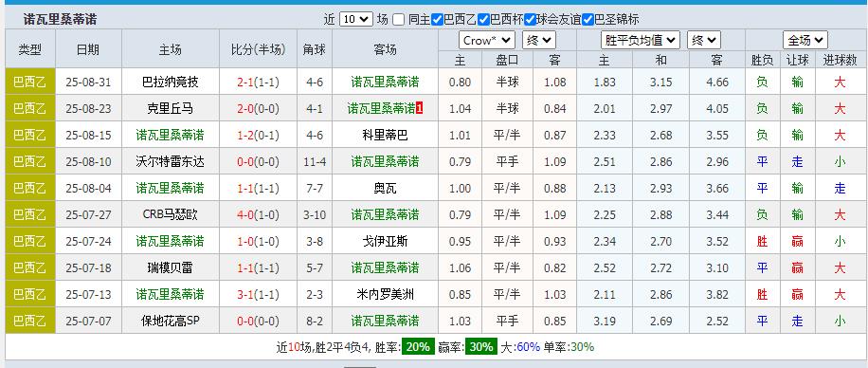The image size is (868, 368).
Task: Click the date cell 25-08-10
Action: click(x=88, y=162)
